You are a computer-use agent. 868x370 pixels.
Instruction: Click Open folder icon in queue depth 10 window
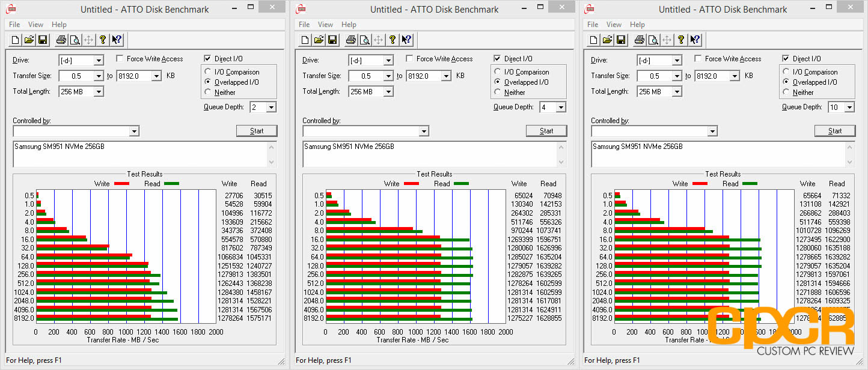point(608,40)
